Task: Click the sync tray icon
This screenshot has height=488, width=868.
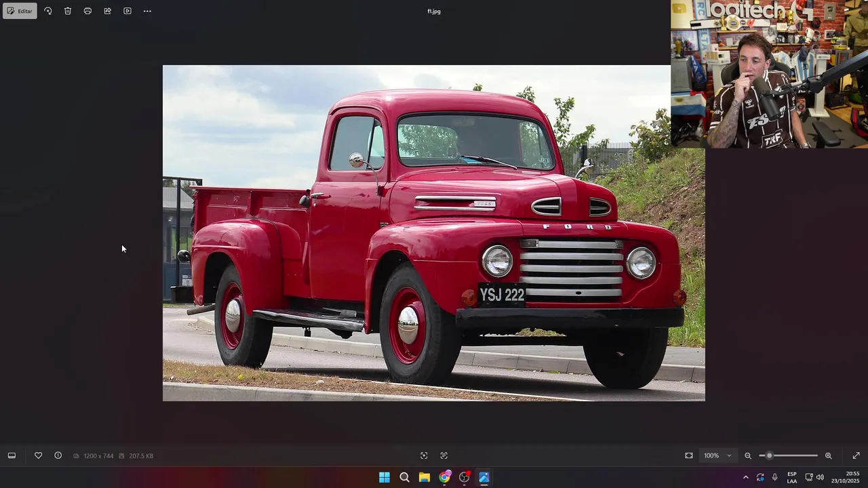Action: 760,477
